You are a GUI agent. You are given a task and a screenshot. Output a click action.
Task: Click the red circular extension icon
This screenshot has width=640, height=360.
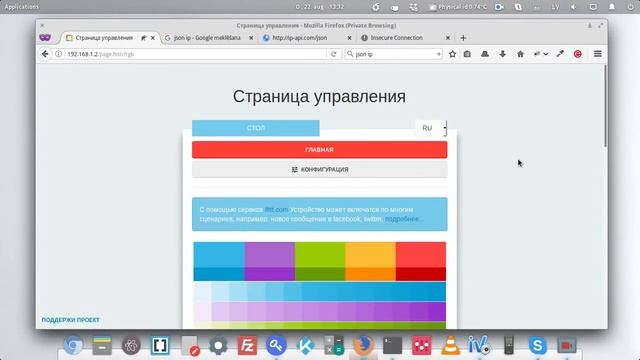click(578, 54)
